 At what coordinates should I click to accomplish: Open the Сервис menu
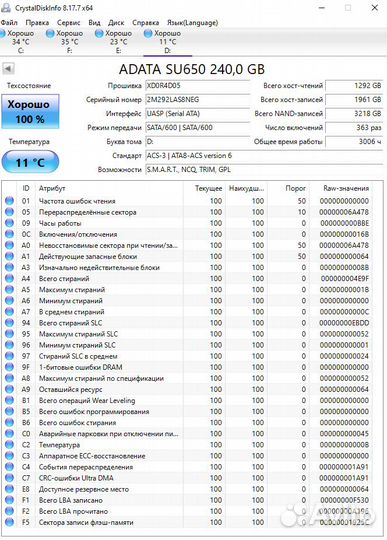[x=69, y=23]
